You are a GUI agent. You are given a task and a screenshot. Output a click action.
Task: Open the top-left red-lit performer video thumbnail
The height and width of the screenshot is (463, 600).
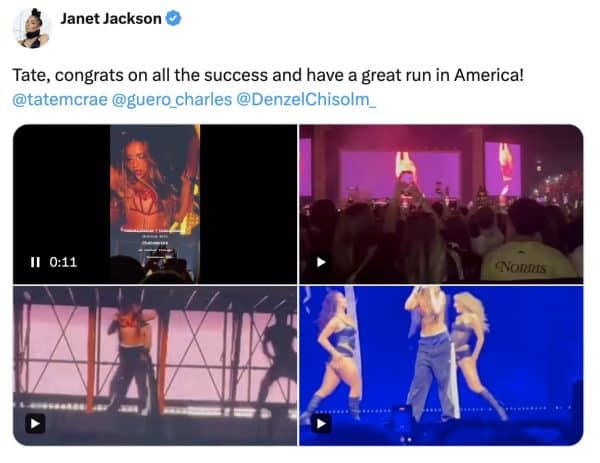coord(155,204)
